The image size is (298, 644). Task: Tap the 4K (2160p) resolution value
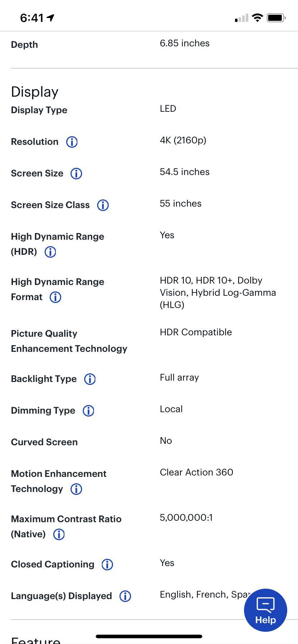tap(183, 141)
